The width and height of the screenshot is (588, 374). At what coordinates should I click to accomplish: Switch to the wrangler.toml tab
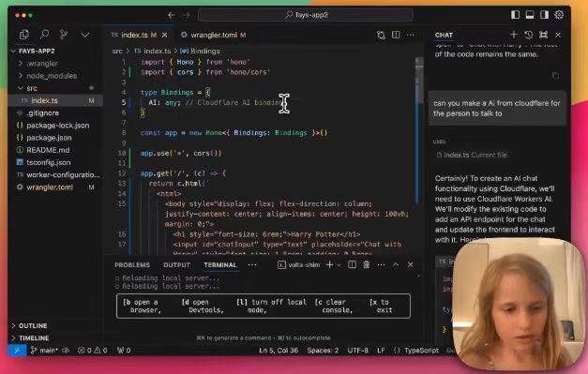tap(214, 35)
